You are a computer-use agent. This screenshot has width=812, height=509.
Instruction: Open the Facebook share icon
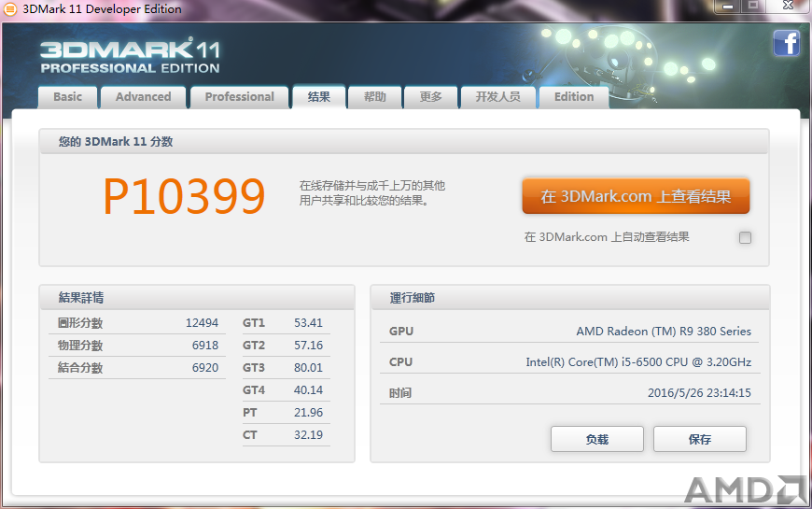[x=787, y=43]
